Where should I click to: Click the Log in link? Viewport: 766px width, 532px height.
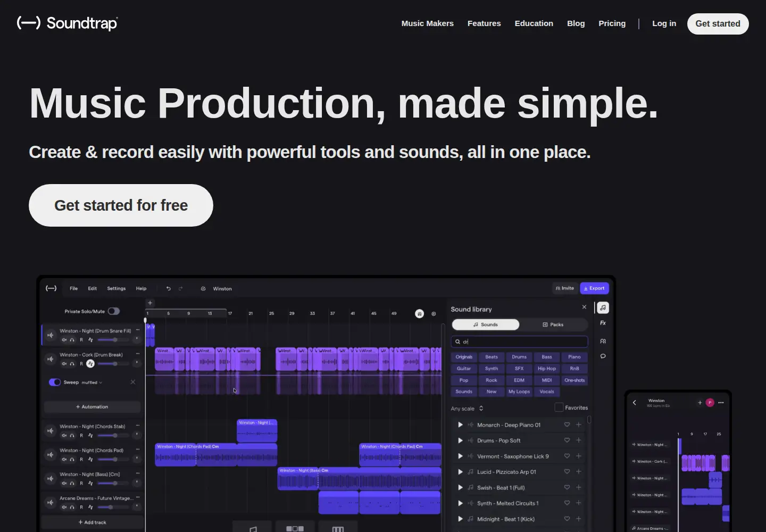664,23
